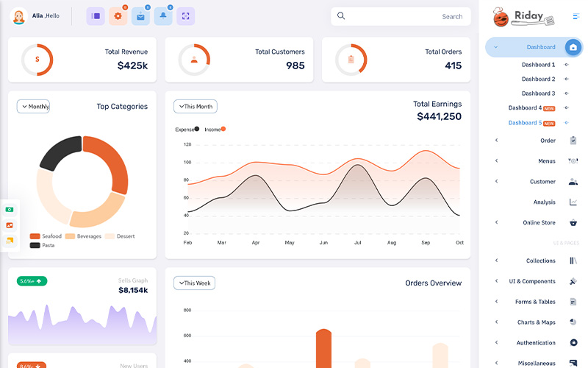Open the Analysis menu item
This screenshot has height=368, width=588.
click(x=544, y=202)
